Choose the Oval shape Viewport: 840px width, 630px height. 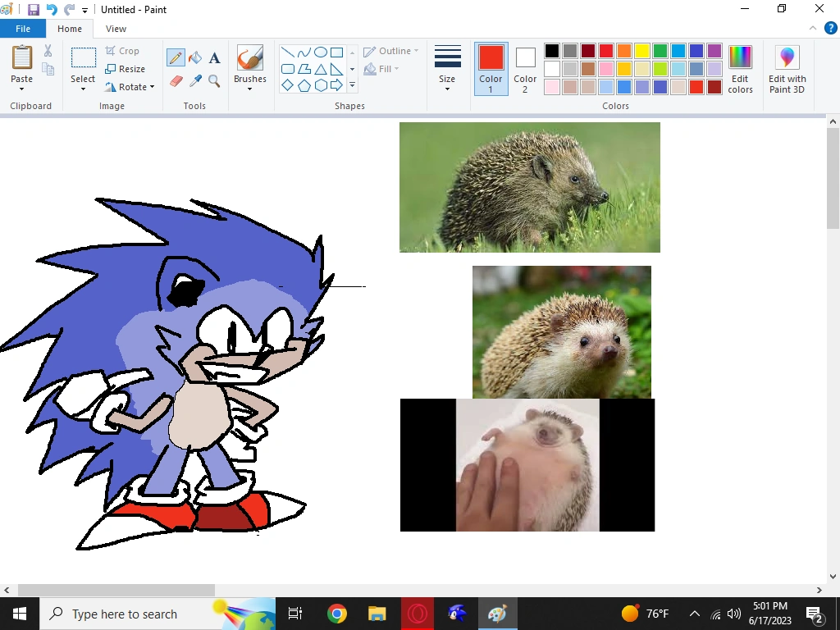(322, 52)
